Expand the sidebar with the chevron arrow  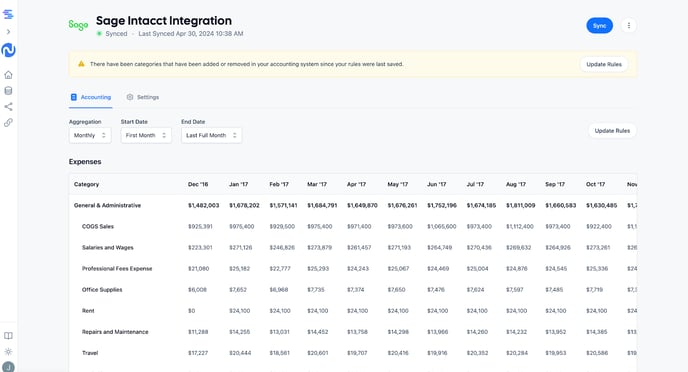(8, 32)
